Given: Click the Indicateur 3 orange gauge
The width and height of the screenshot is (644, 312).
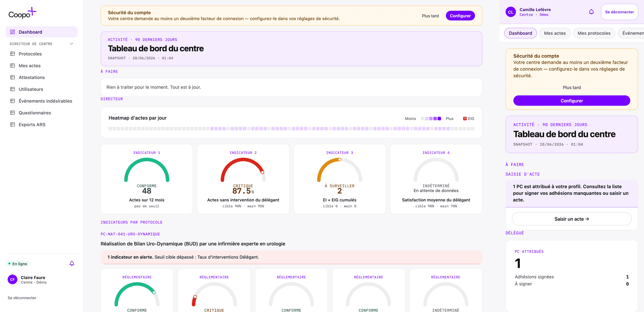Looking at the screenshot, I should tap(340, 170).
